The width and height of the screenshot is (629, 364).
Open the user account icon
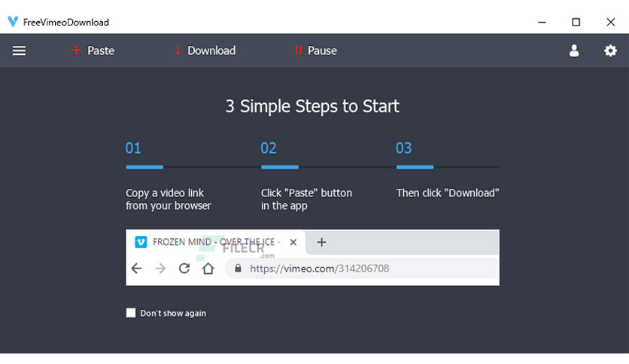[574, 50]
